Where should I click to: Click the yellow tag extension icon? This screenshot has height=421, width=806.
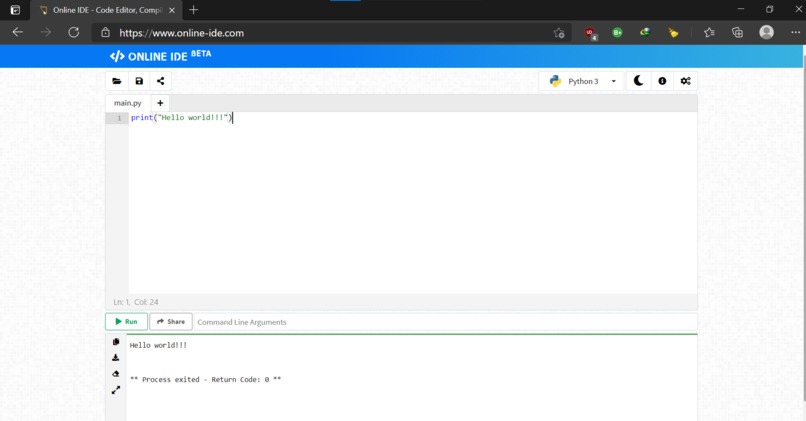(x=673, y=33)
